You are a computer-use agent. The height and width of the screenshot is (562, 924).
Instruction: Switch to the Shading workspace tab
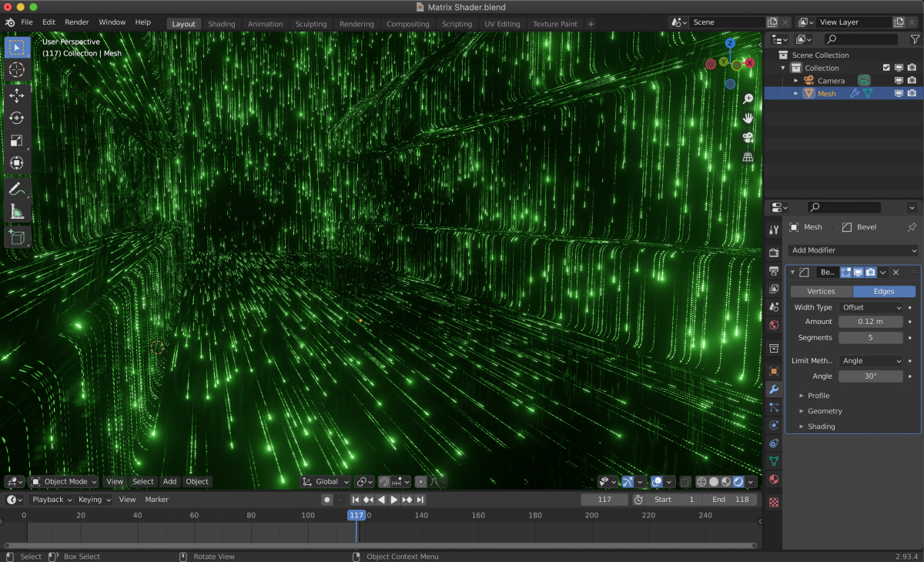click(x=222, y=24)
